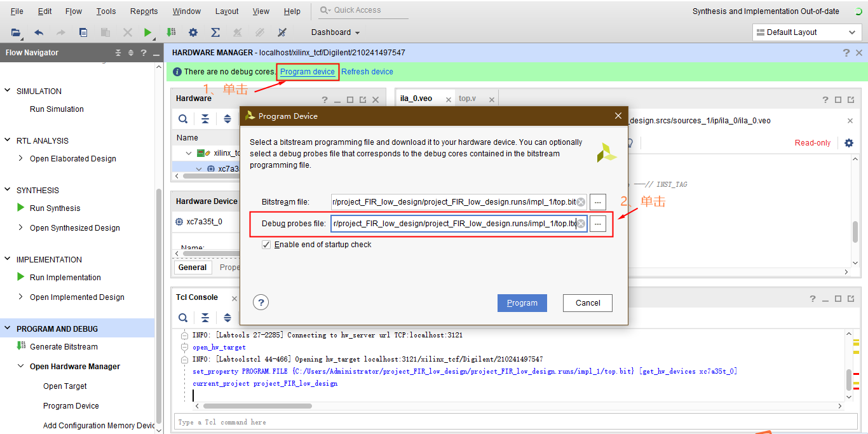Click Program Device in Flow Navigator
The height and width of the screenshot is (434, 868).
tap(71, 406)
